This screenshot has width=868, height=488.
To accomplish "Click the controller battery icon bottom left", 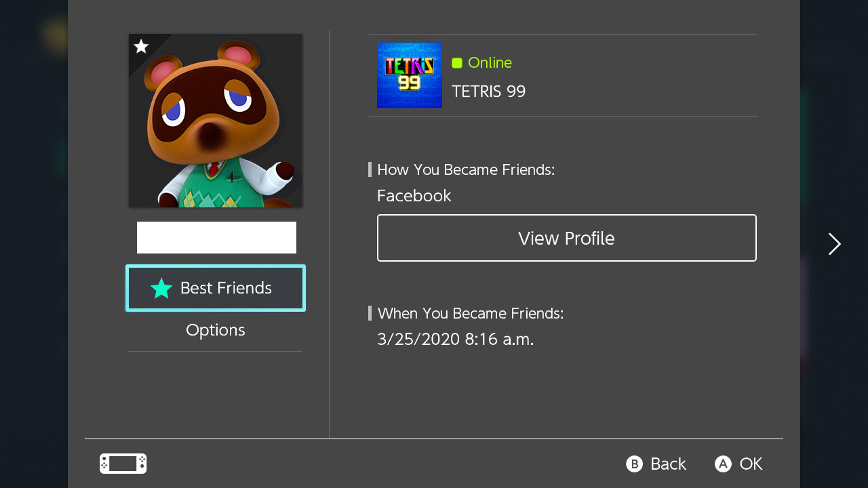I will point(123,464).
